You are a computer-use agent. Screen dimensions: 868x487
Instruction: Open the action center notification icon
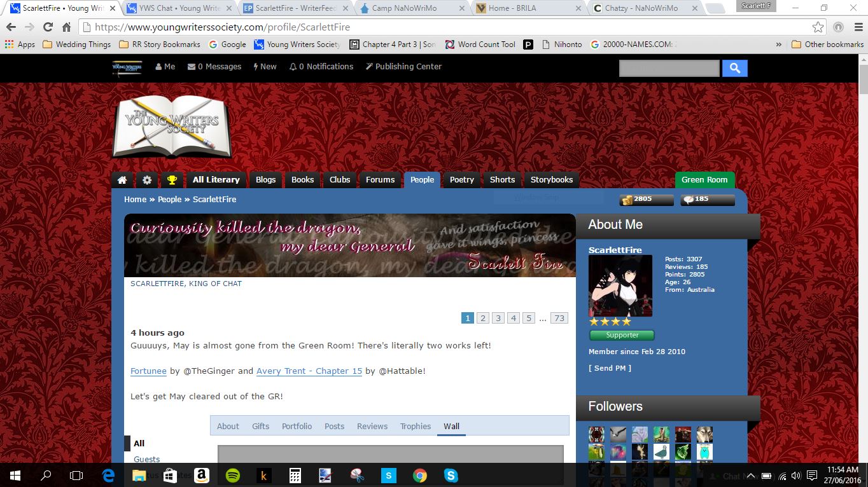point(812,476)
